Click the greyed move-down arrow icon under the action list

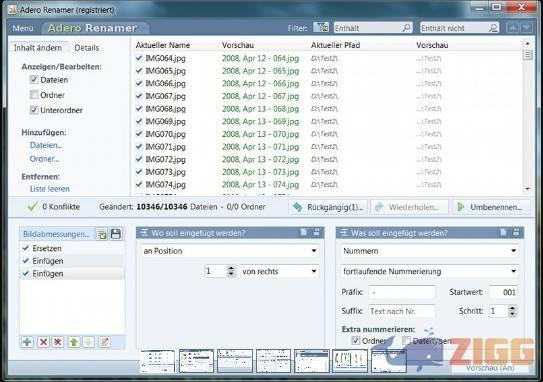89,342
